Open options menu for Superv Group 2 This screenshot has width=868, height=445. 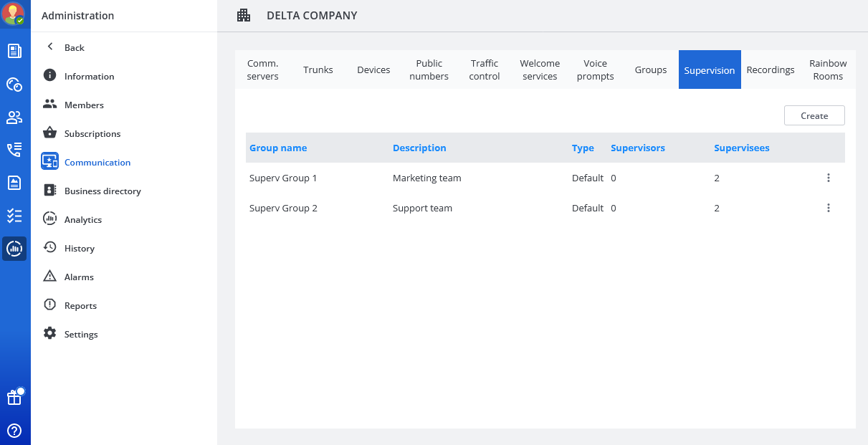828,208
